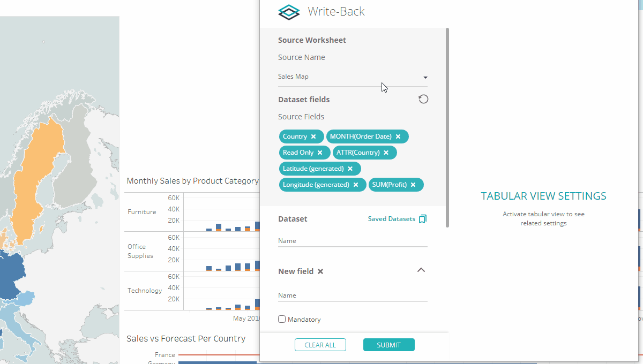Open the Saved Datasets link
This screenshot has width=643, height=364.
tap(391, 218)
